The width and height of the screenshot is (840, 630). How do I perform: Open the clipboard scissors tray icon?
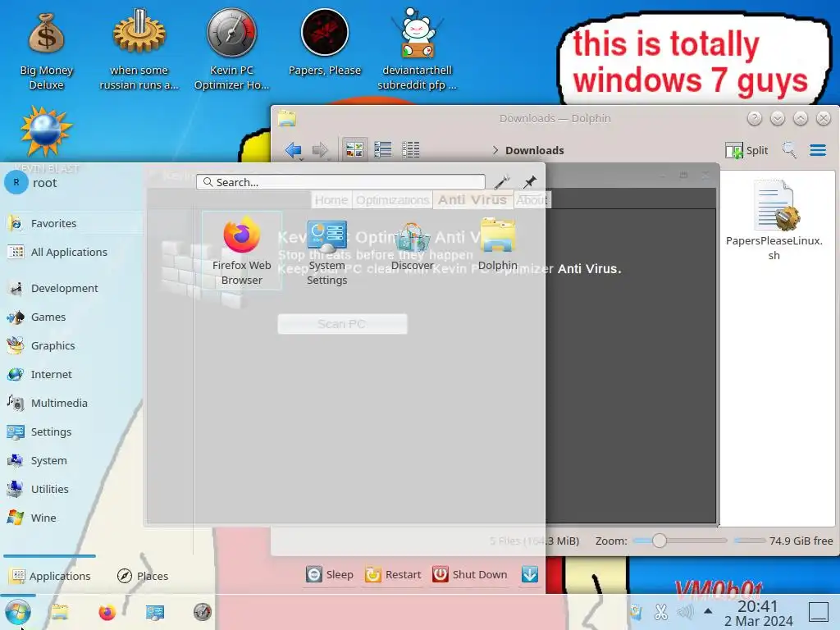[661, 612]
